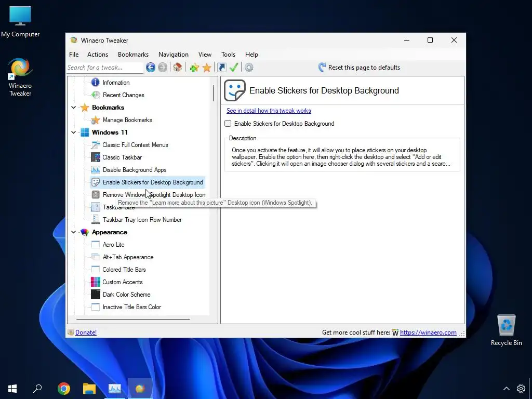The width and height of the screenshot is (532, 399).
Task: Click the system tray settings gear
Action: pyautogui.click(x=521, y=389)
